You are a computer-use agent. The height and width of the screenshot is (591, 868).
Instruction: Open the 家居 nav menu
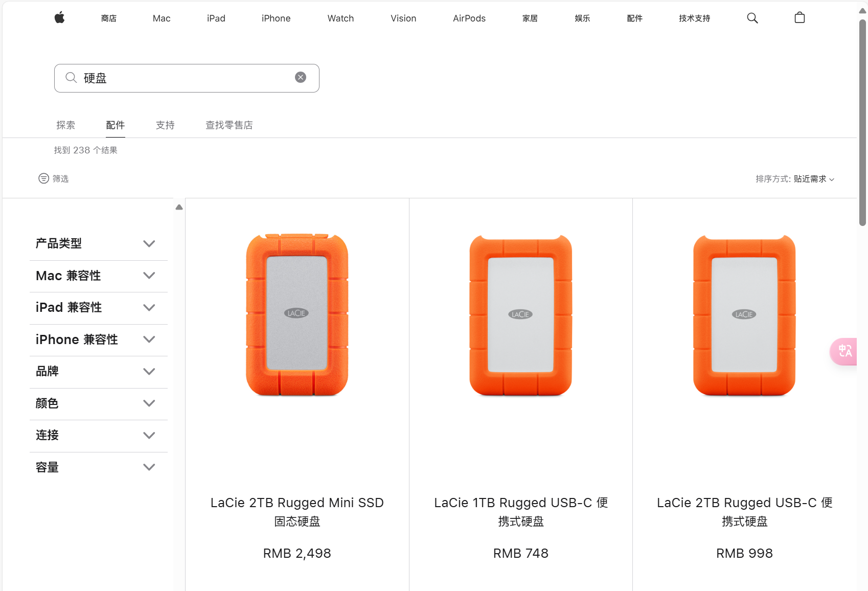(x=530, y=18)
